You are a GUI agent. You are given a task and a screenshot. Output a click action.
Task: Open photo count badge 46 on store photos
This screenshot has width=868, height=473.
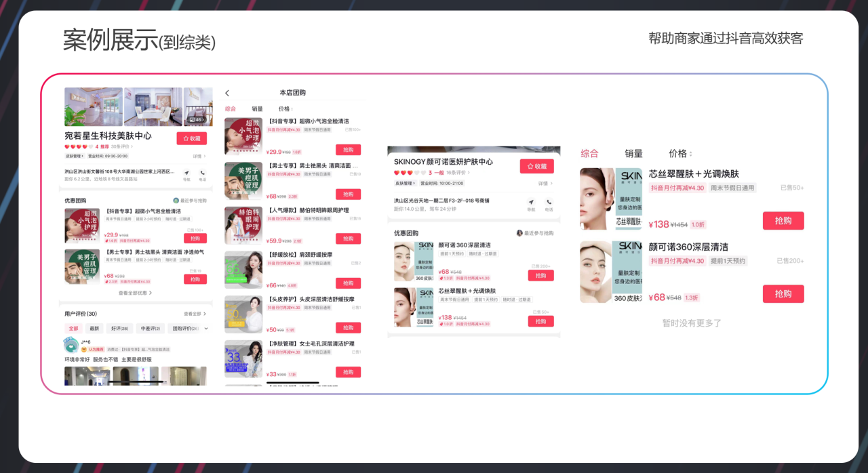[x=197, y=120]
